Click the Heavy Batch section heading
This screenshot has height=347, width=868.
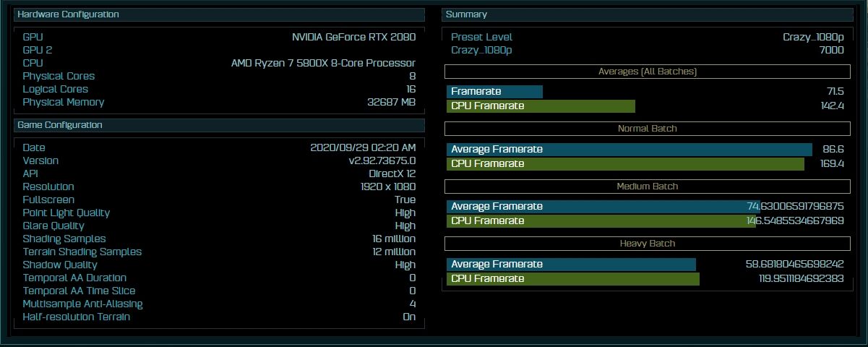click(647, 244)
